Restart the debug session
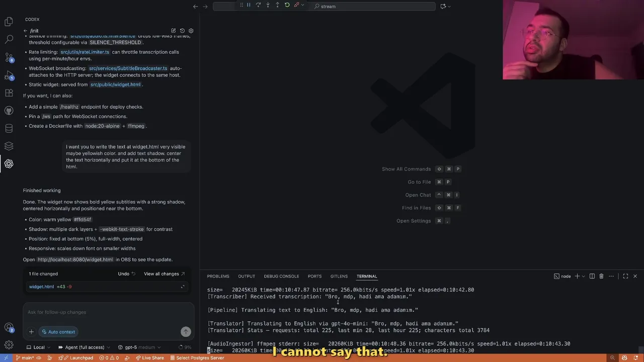The width and height of the screenshot is (644, 362). pos(287,5)
